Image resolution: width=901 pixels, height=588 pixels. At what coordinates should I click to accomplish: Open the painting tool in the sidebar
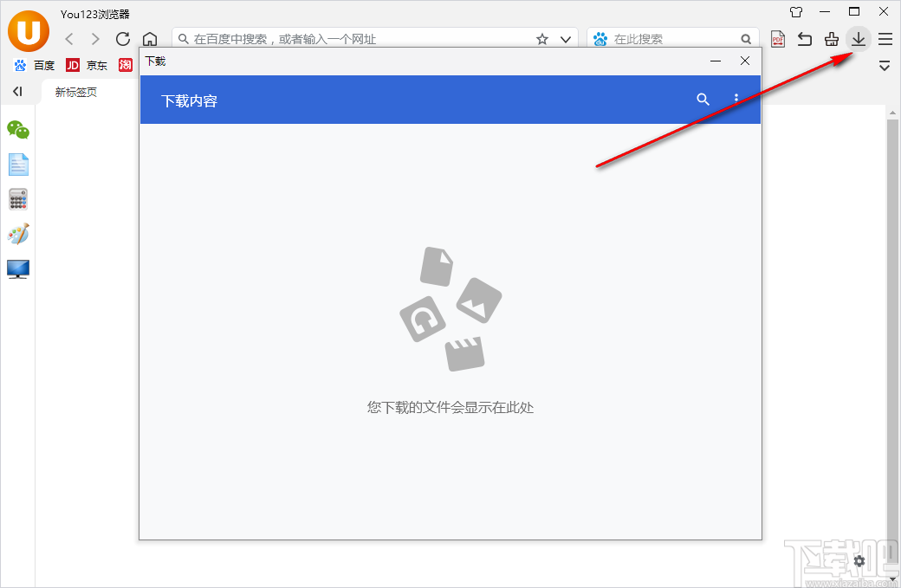pyautogui.click(x=18, y=234)
